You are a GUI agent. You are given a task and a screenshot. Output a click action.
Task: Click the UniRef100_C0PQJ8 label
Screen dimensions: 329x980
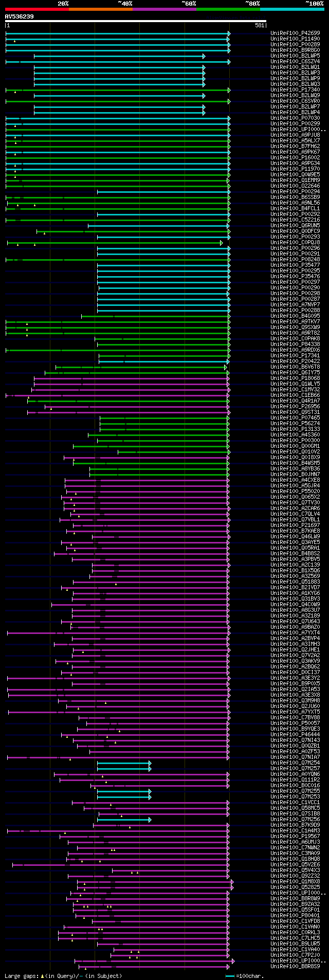tap(295, 243)
